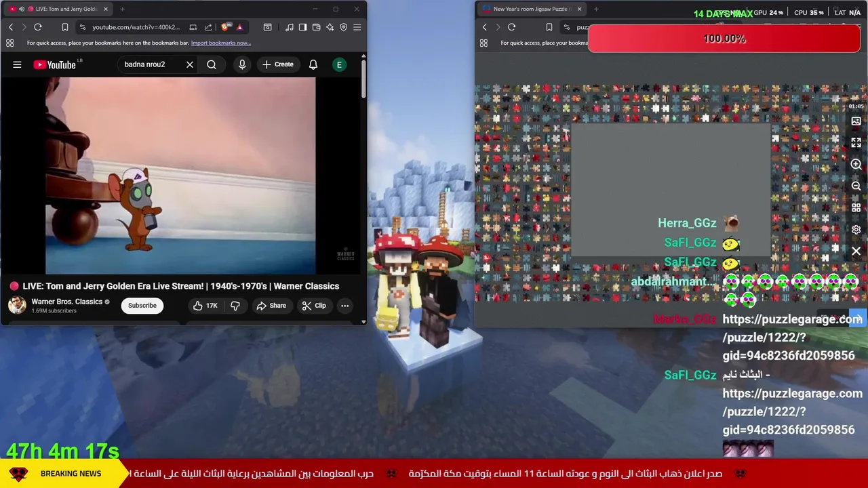Share the Tom and Jerry live stream

coord(271,306)
